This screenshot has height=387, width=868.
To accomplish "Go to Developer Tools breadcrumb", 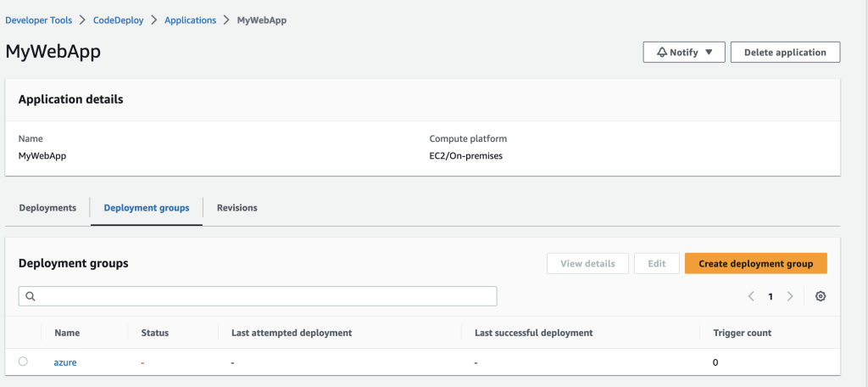I will tap(39, 20).
